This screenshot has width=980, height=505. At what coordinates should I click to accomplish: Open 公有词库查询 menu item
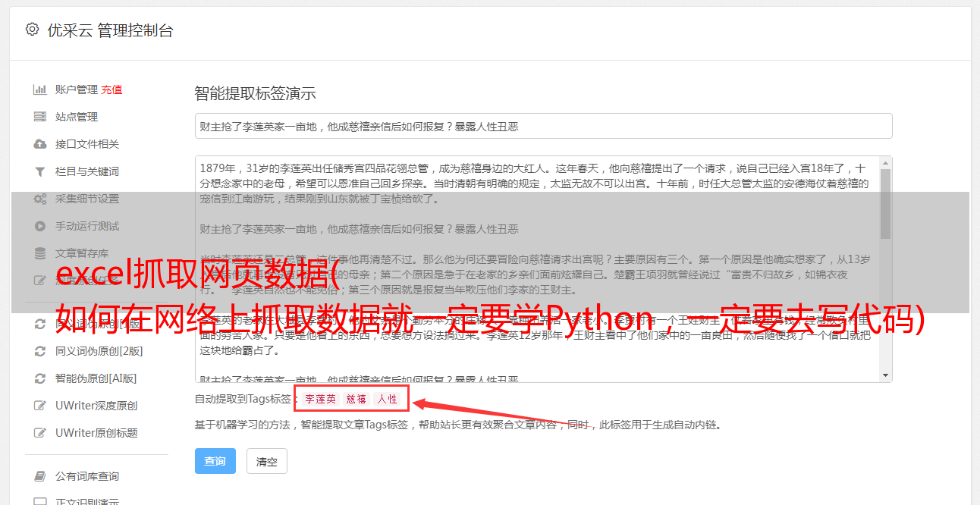pyautogui.click(x=87, y=476)
